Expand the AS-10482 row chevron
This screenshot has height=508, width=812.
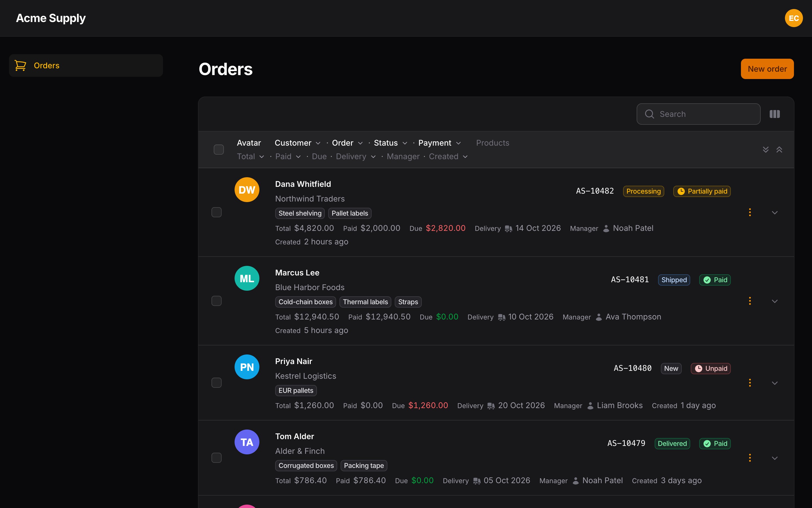(x=775, y=213)
